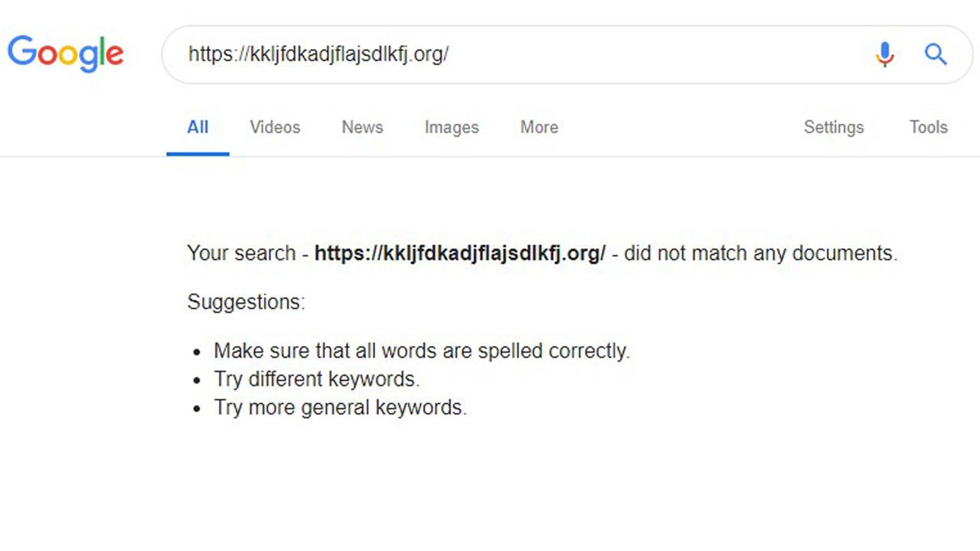Image resolution: width=980 pixels, height=551 pixels.
Task: Switch to the News results tab
Action: [x=361, y=128]
